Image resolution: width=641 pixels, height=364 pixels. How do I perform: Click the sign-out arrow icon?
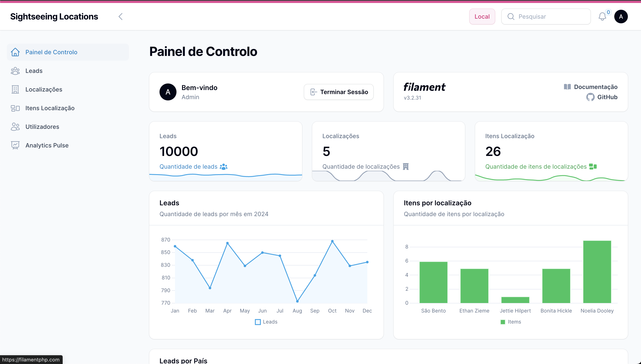pyautogui.click(x=314, y=92)
